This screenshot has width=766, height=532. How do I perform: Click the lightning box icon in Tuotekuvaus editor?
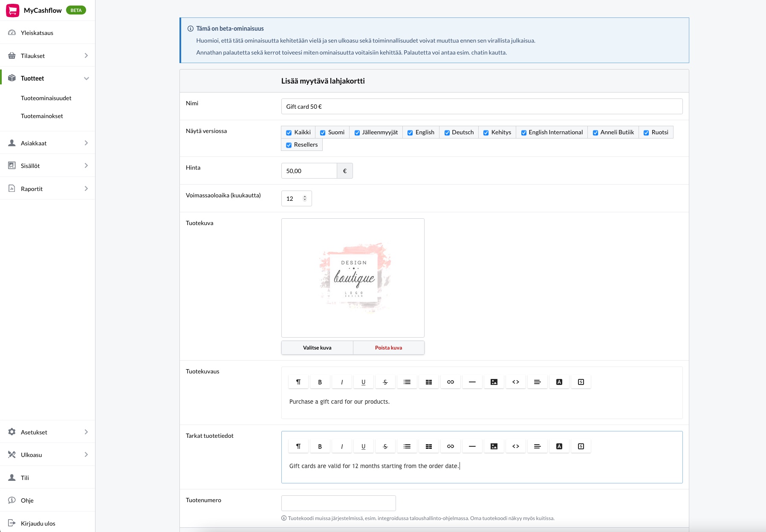(x=581, y=382)
